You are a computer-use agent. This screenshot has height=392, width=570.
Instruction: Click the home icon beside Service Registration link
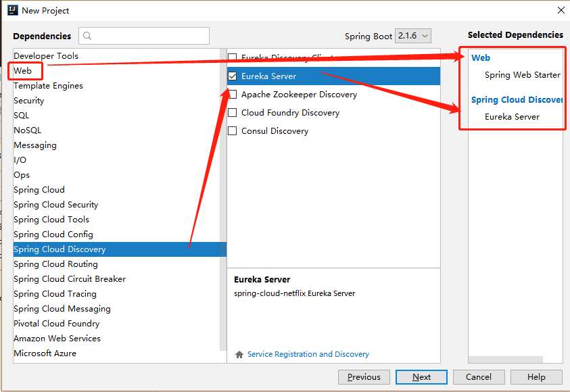tap(239, 354)
